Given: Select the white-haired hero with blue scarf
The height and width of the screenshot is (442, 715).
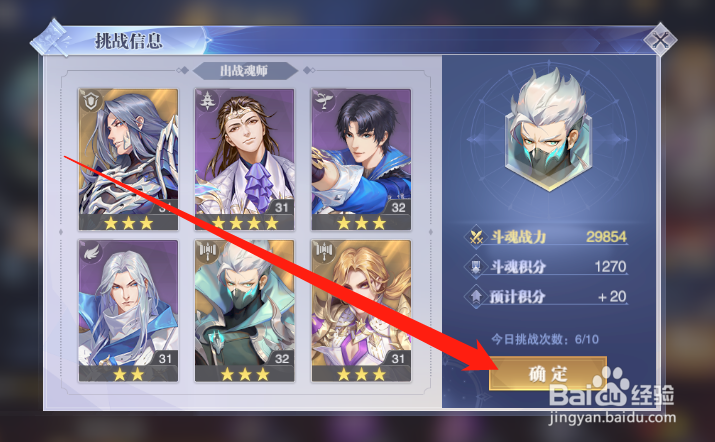Looking at the screenshot, I should (x=128, y=311).
